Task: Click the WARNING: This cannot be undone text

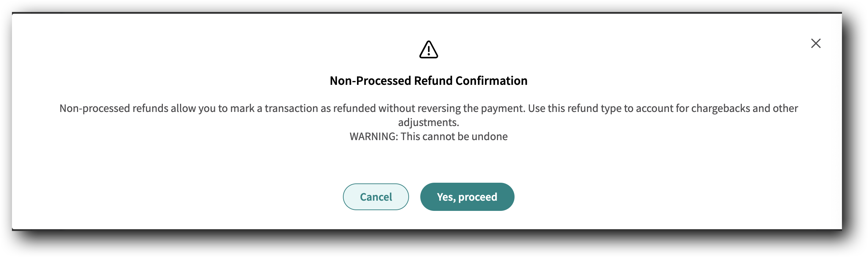Action: pos(428,136)
